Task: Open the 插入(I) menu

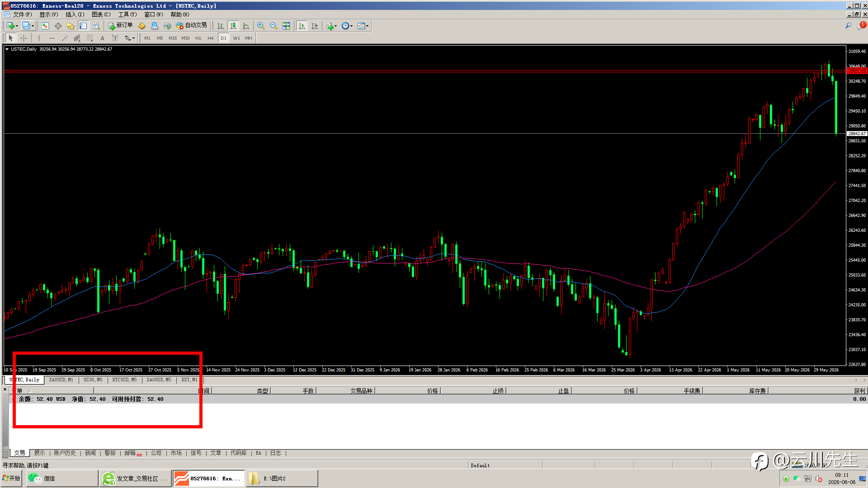Action: (75, 14)
